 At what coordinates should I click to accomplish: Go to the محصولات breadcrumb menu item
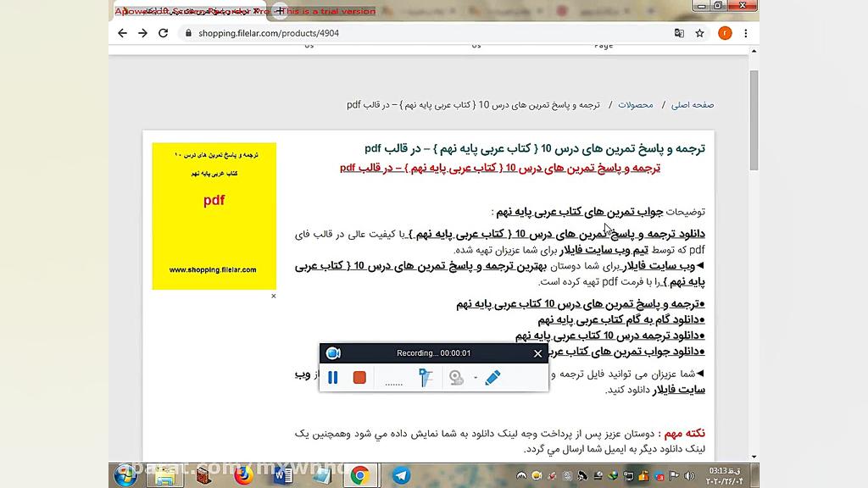(x=635, y=104)
